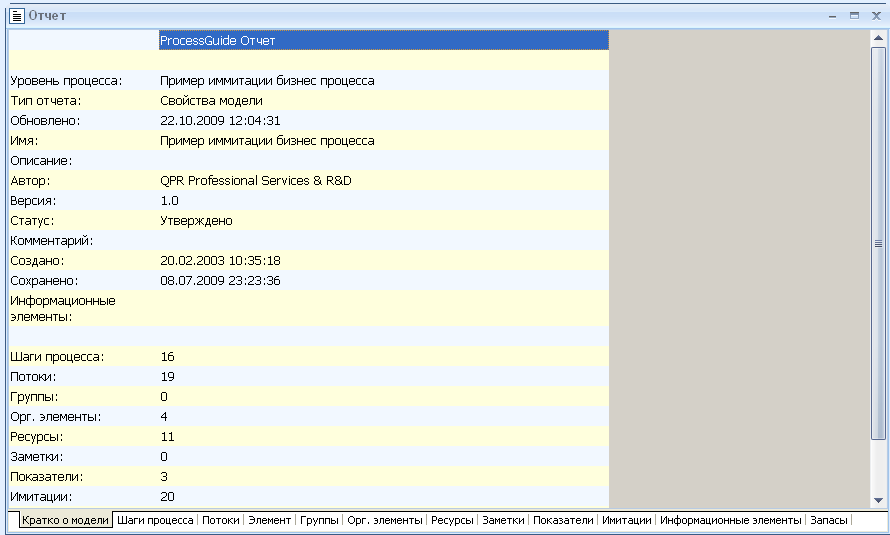Select the Имитации tab
This screenshot has width=890, height=535.
[627, 520]
